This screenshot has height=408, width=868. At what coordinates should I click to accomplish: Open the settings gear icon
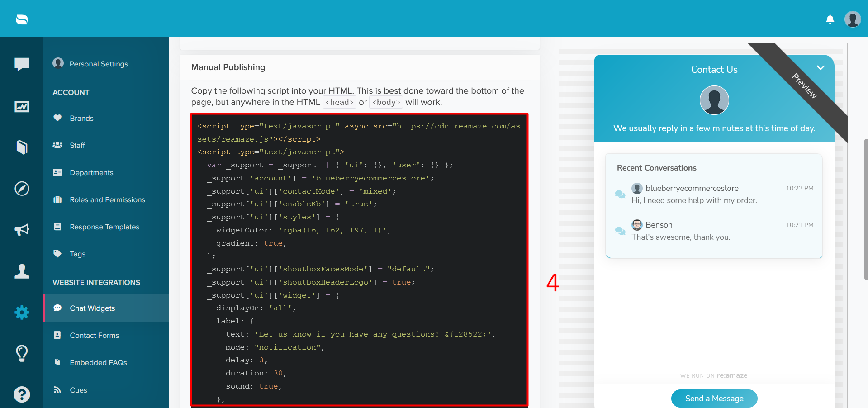click(22, 312)
